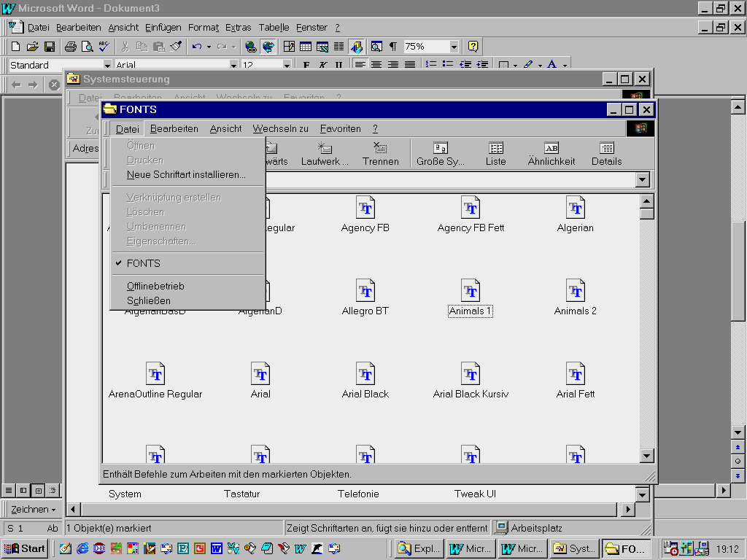
Task: Click the Ähnlichkeit view button
Action: click(x=551, y=154)
